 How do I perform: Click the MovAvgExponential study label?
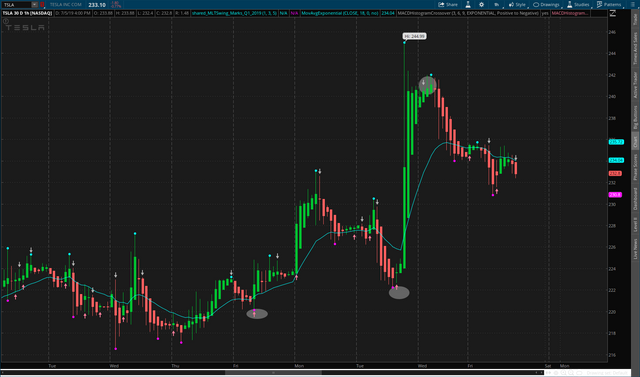click(340, 13)
